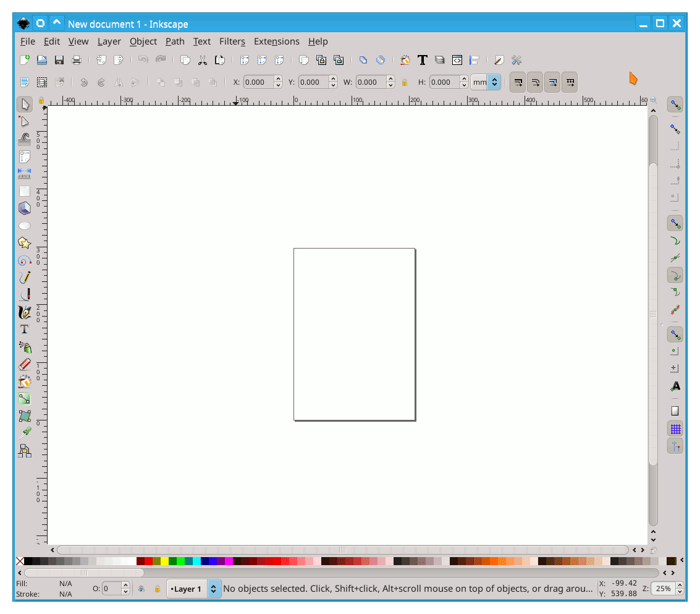Select the Eraser tool
This screenshot has width=700, height=614.
pyautogui.click(x=25, y=364)
